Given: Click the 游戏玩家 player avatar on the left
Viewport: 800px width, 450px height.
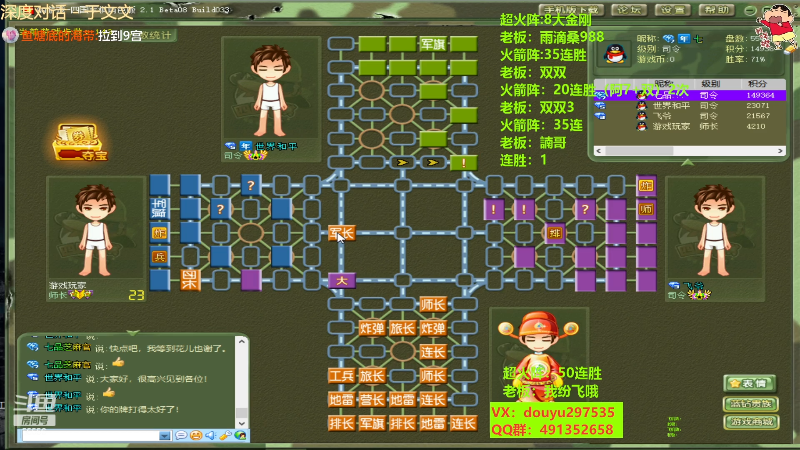Looking at the screenshot, I should [x=95, y=231].
